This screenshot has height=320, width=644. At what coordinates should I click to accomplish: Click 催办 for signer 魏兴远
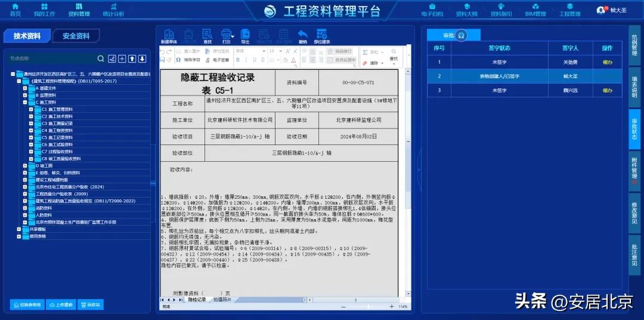pyautogui.click(x=607, y=91)
